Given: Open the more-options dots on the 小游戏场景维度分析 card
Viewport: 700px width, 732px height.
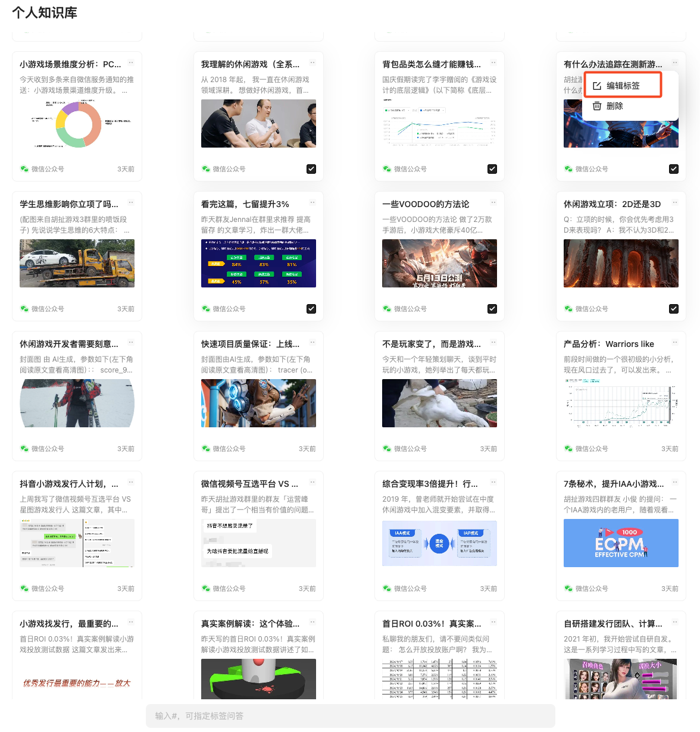Looking at the screenshot, I should pos(131,62).
